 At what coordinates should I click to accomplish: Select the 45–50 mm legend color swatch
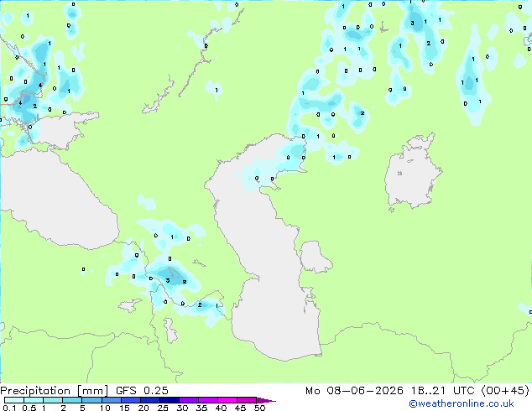pyautogui.click(x=247, y=400)
